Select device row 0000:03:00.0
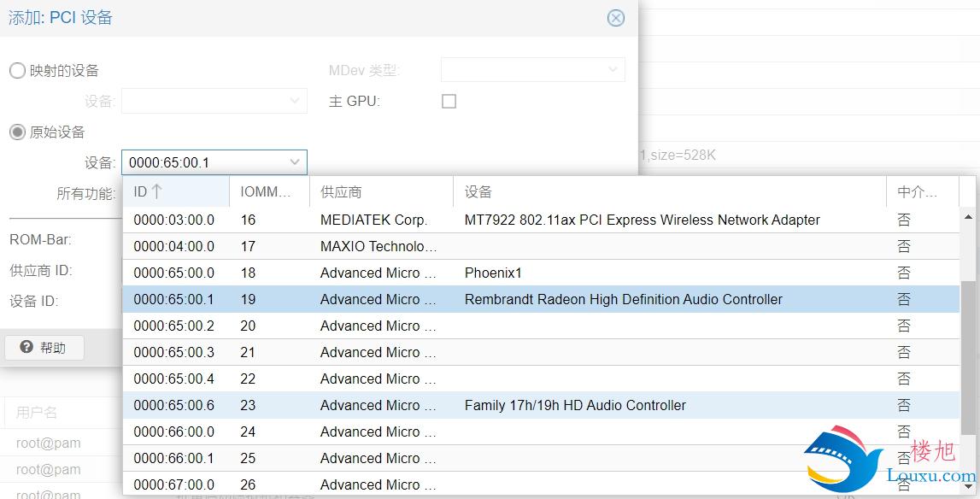Screen dimensions: 980x499 541,220
